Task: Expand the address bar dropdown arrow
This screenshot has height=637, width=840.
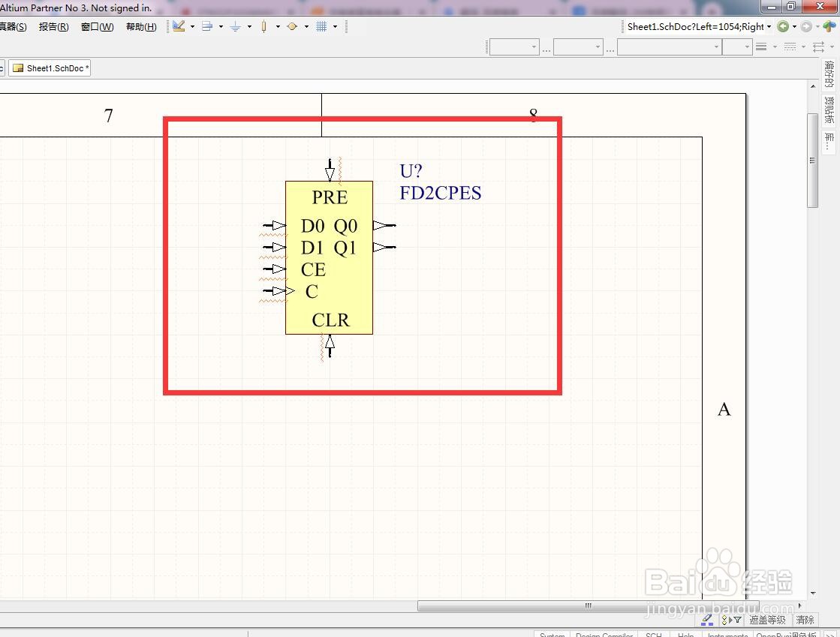Action: tap(769, 26)
